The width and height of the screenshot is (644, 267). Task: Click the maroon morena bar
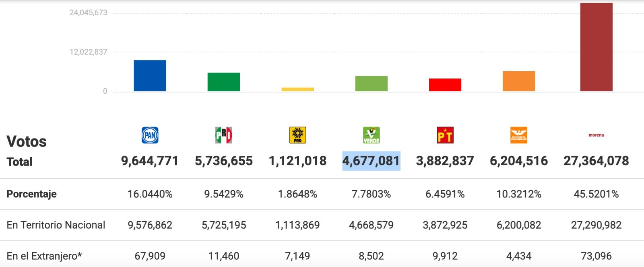(x=596, y=47)
